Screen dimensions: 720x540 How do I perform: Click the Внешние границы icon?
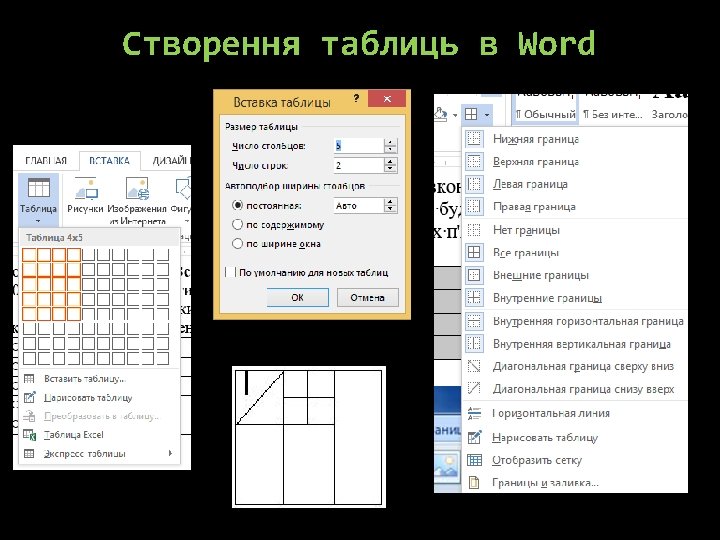[x=474, y=275]
